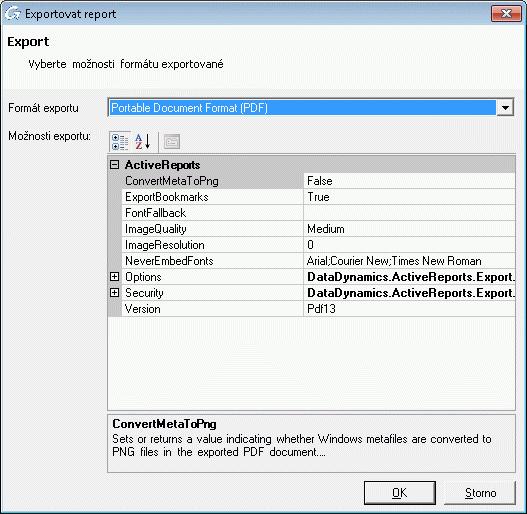This screenshot has width=527, height=514.
Task: Switch property grid to Categorized view
Action: tap(120, 142)
